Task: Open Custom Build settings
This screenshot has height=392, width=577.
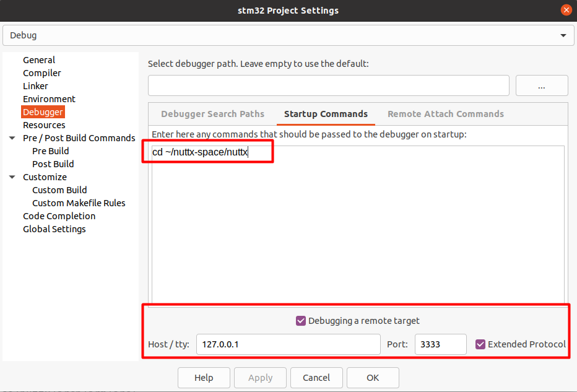Action: [59, 190]
